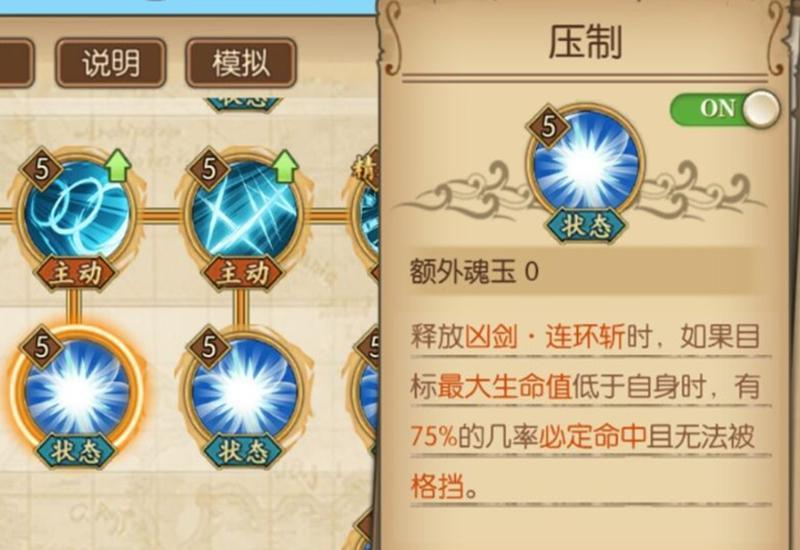800x550 pixels.
Task: Click green upgrade arrow on slashes skill
Action: pos(285,165)
